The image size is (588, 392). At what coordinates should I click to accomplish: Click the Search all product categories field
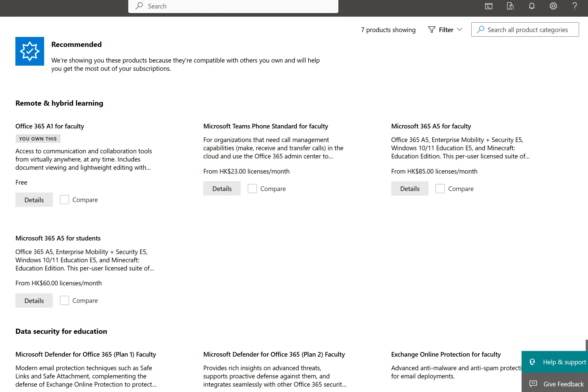point(525,29)
